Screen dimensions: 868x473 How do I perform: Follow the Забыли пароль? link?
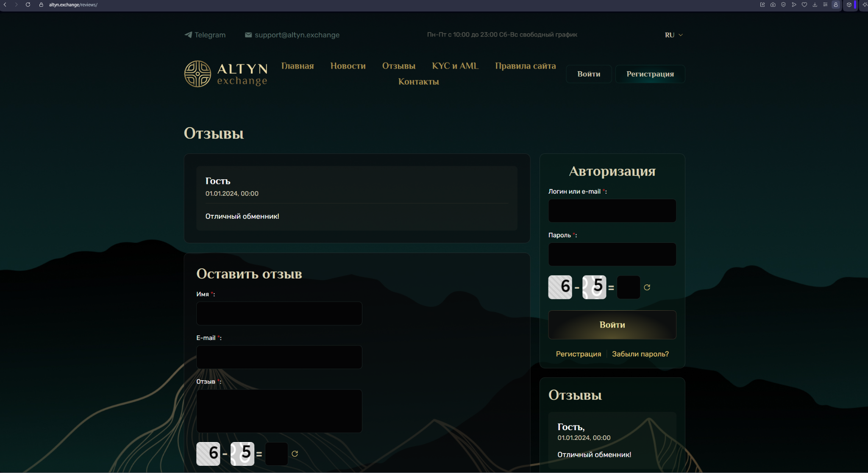coord(640,354)
